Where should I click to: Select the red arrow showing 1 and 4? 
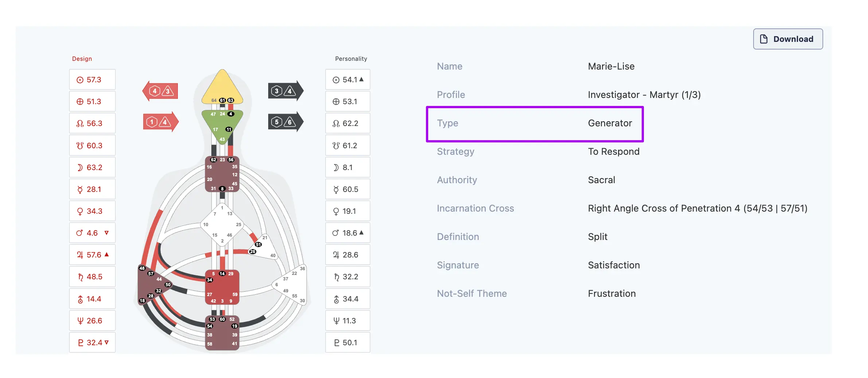(x=161, y=122)
